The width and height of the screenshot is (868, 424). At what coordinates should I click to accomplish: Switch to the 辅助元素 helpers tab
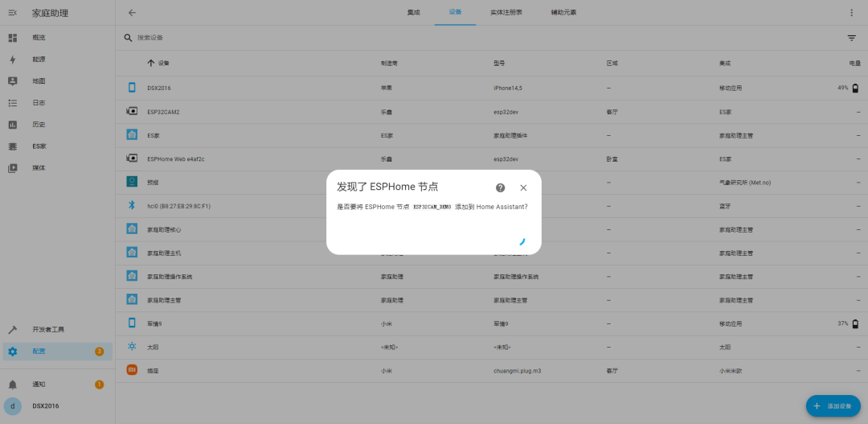pos(563,13)
